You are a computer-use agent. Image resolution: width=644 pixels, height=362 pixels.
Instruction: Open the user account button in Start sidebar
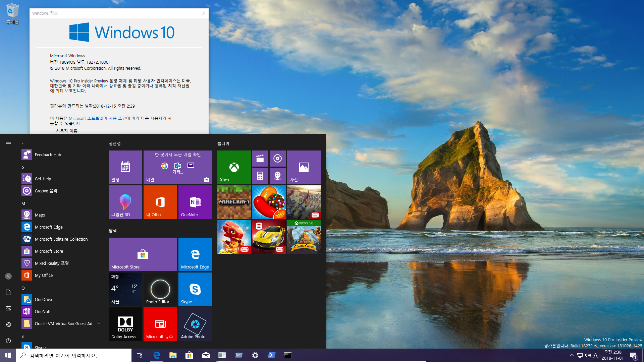click(8, 276)
